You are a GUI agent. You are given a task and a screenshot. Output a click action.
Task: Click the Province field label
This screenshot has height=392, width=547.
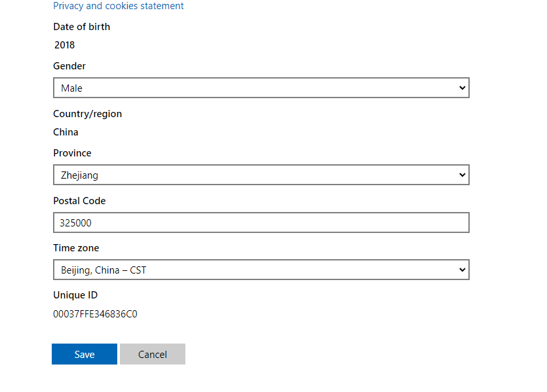pos(72,153)
